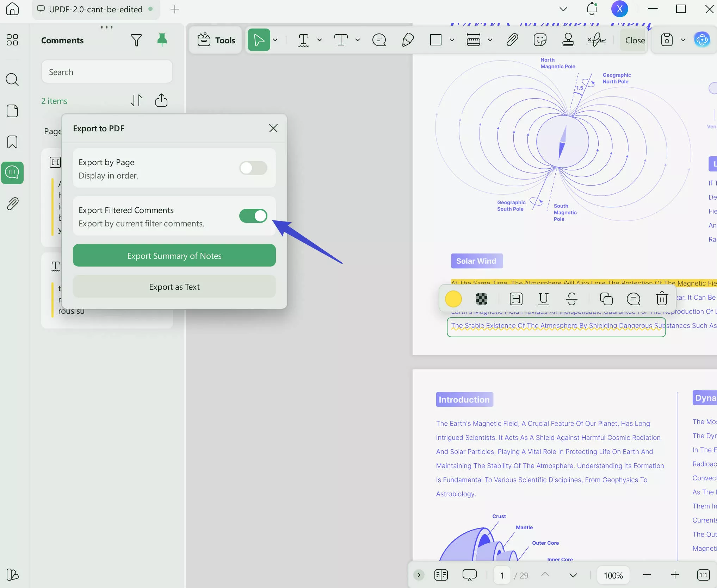The height and width of the screenshot is (588, 717).
Task: Select the sticker tool icon
Action: pyautogui.click(x=540, y=40)
